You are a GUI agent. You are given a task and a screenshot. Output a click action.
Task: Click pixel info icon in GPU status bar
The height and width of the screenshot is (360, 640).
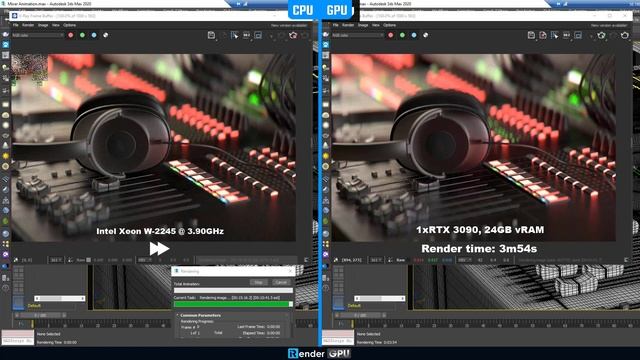point(336,260)
